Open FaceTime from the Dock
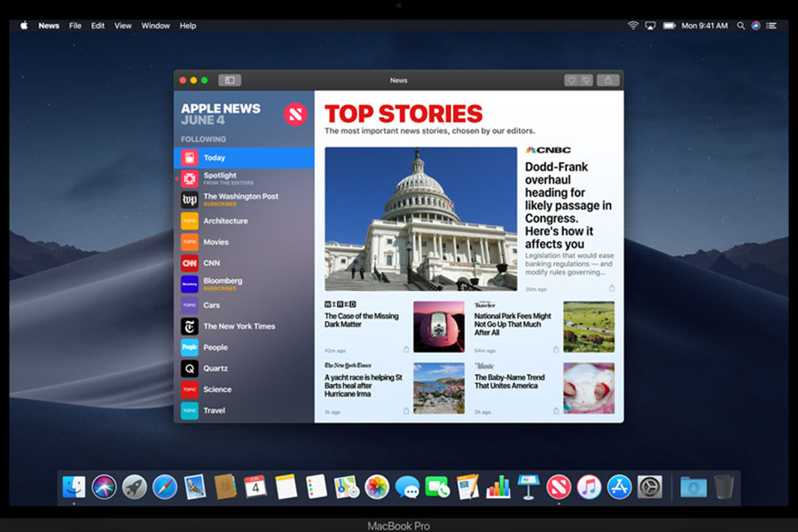 [437, 487]
